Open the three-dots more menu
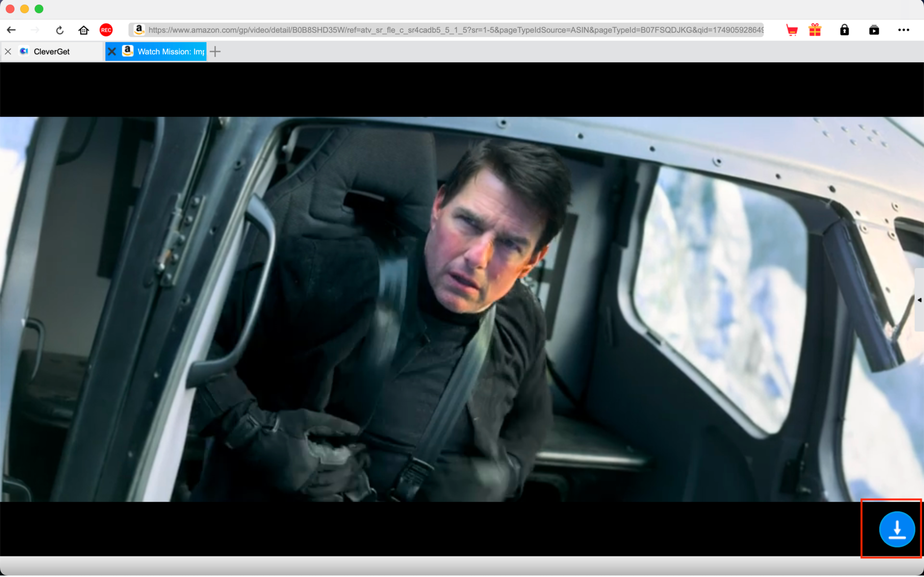924x577 pixels. coord(903,30)
